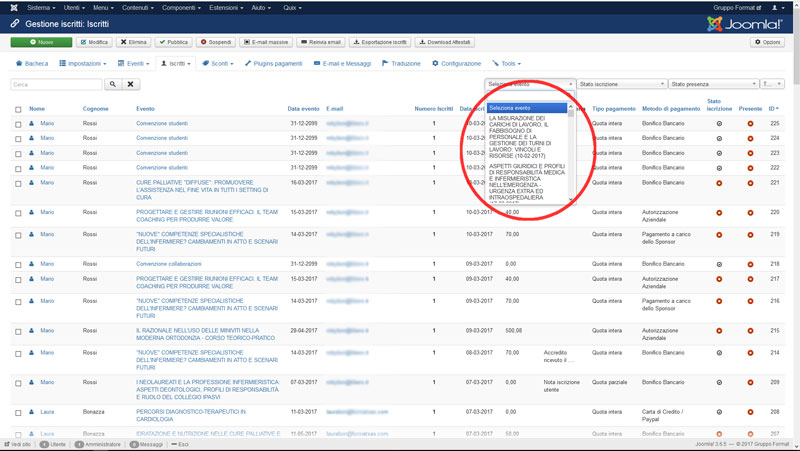800x451 pixels.
Task: Clear the search with the X button
Action: tap(131, 84)
